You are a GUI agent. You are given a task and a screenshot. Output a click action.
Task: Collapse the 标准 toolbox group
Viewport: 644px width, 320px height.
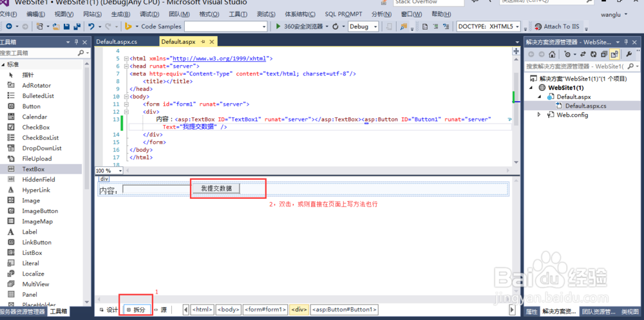pyautogui.click(x=3, y=65)
